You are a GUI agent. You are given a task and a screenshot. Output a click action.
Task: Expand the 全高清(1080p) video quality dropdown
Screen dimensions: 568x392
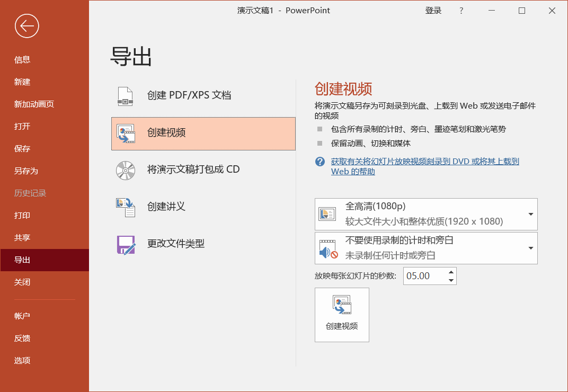[x=426, y=214]
